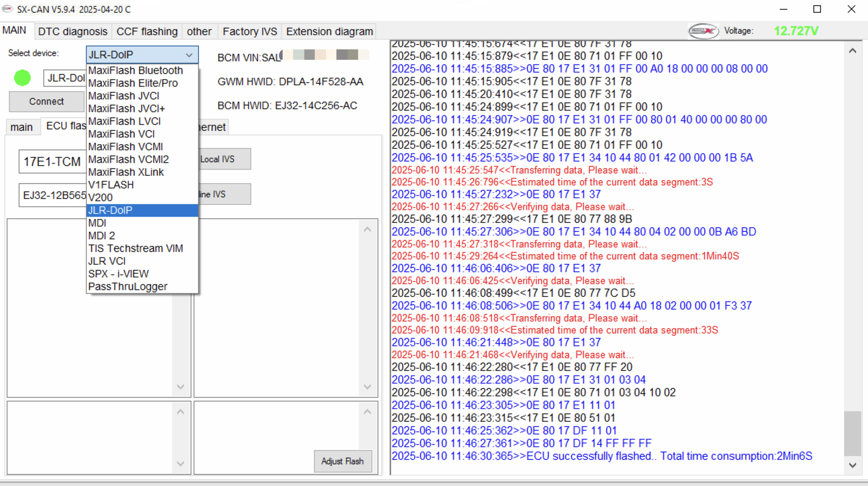
Task: Select JLR VCI device option
Action: click(142, 261)
